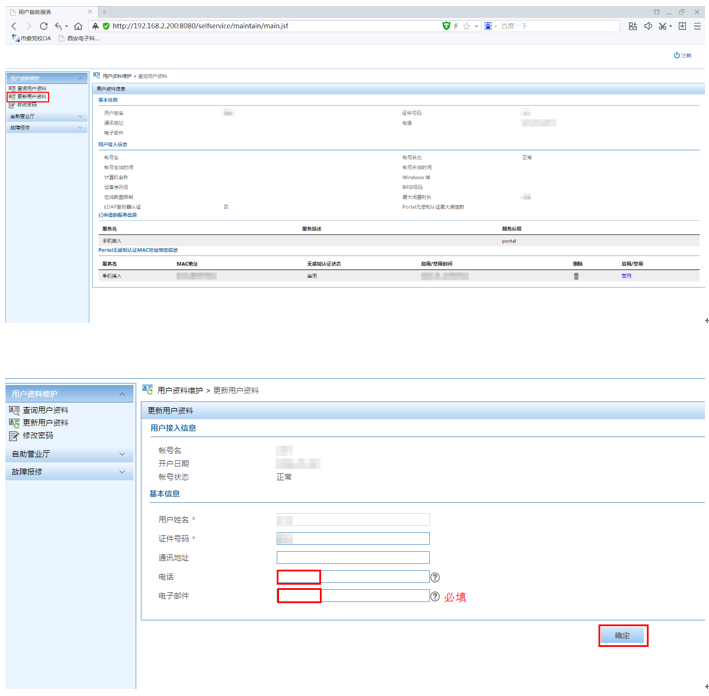Click the 确定 confirm button
The width and height of the screenshot is (709, 696).
coord(622,636)
